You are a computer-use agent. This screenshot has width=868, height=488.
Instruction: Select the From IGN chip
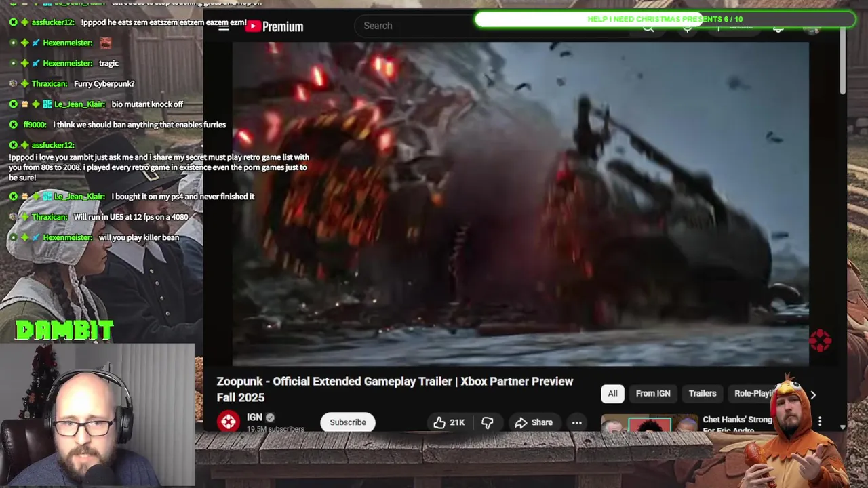653,393
